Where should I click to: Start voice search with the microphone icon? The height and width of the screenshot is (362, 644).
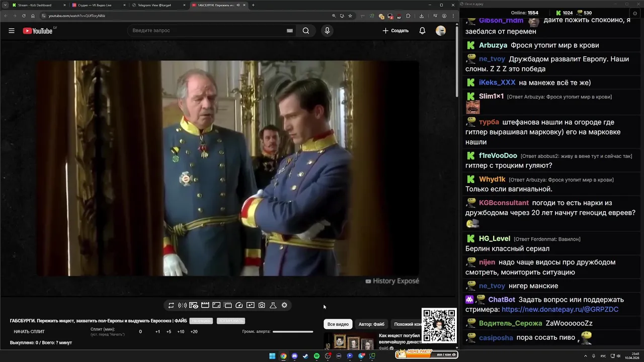click(327, 31)
